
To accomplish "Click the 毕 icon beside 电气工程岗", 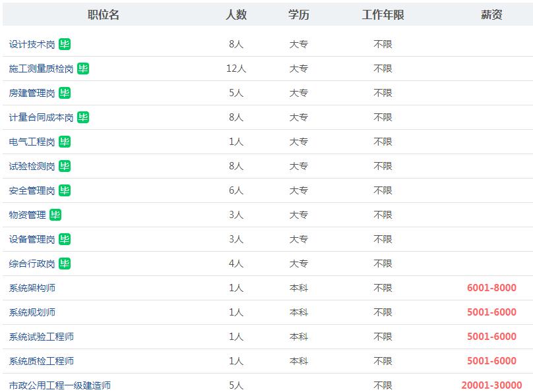I will pos(64,140).
